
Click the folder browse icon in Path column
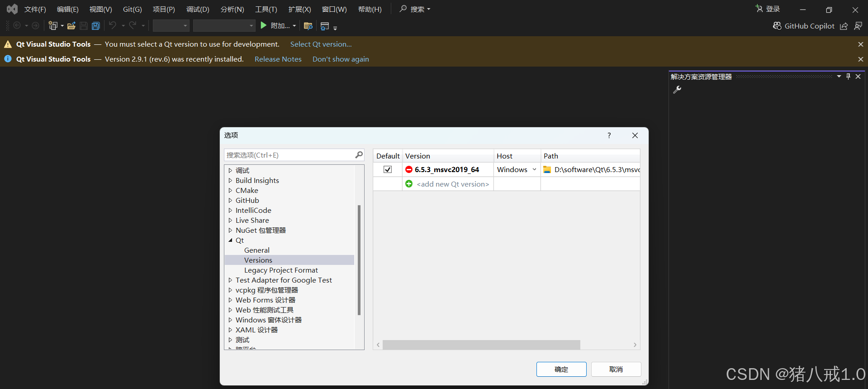coord(547,169)
